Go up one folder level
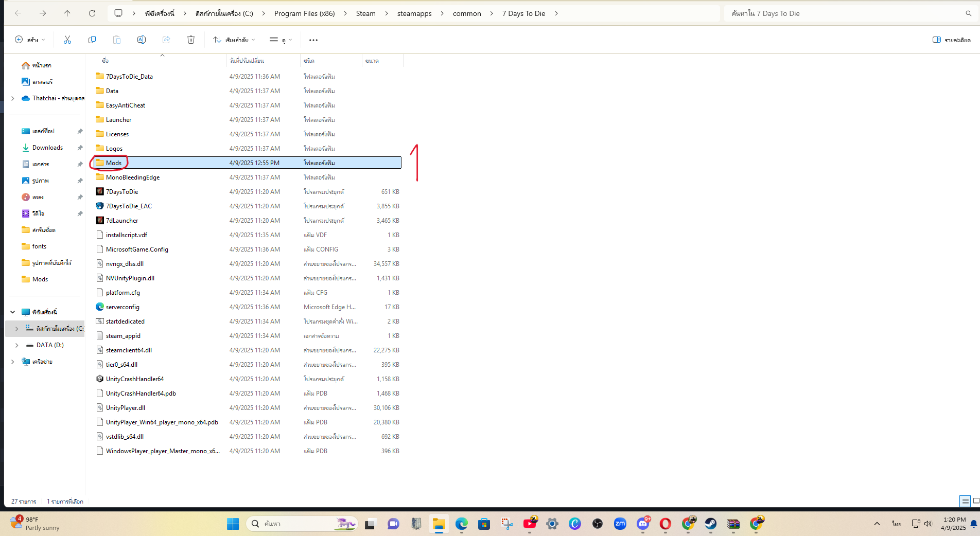 (67, 13)
